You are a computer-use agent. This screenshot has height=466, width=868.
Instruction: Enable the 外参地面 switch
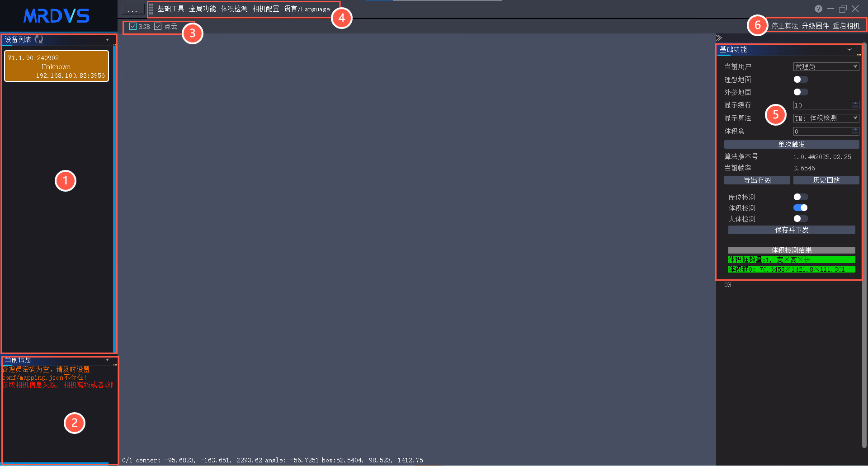(x=801, y=92)
